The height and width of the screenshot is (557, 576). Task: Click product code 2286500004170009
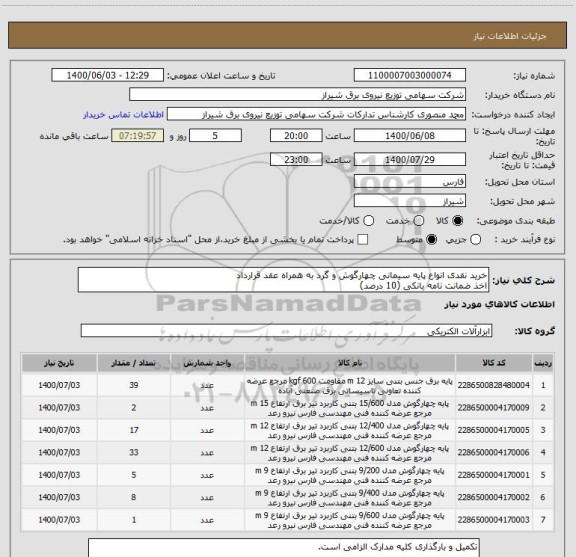(493, 408)
